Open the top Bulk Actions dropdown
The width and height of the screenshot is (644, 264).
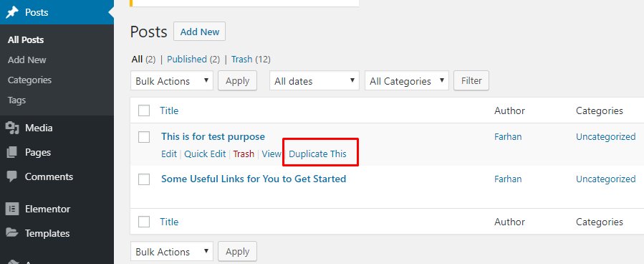click(172, 80)
